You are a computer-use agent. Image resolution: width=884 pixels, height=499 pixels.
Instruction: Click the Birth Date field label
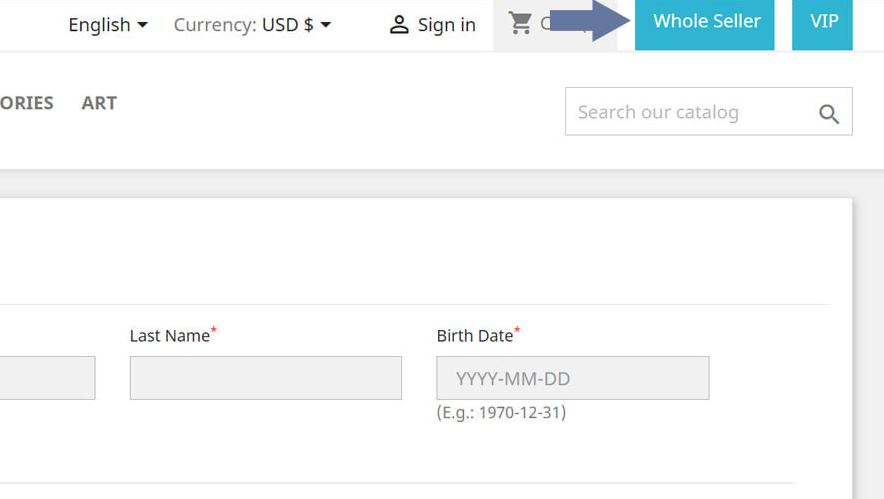click(474, 336)
